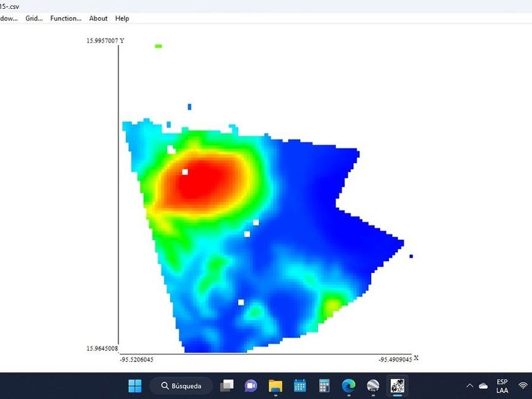Launch Microsoft Edge from taskbar
532x399 pixels.
[x=348, y=386]
